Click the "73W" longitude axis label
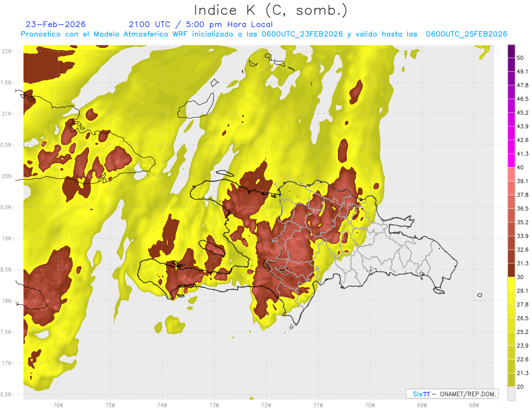The image size is (532, 411). tap(214, 405)
